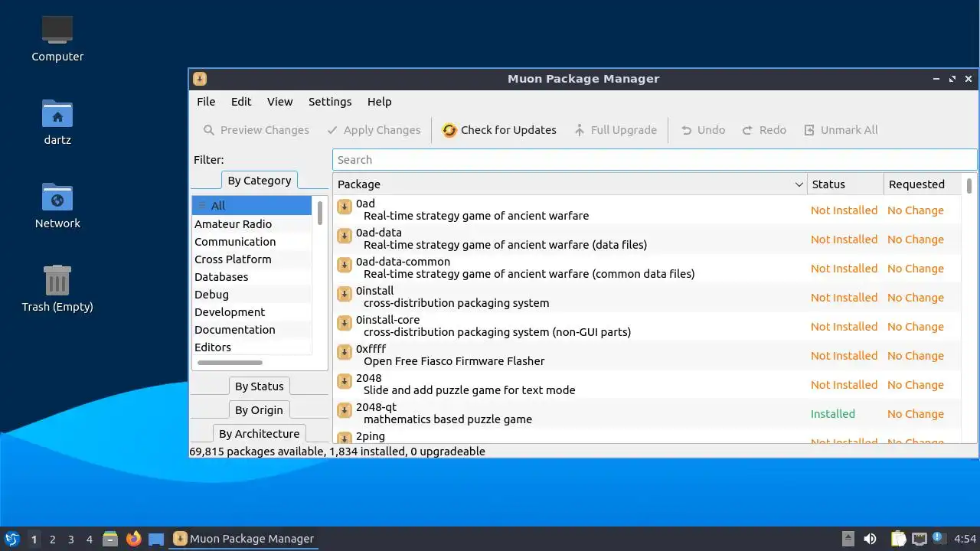980x551 pixels.
Task: Switch to virtual desktop 4
Action: tap(89, 539)
